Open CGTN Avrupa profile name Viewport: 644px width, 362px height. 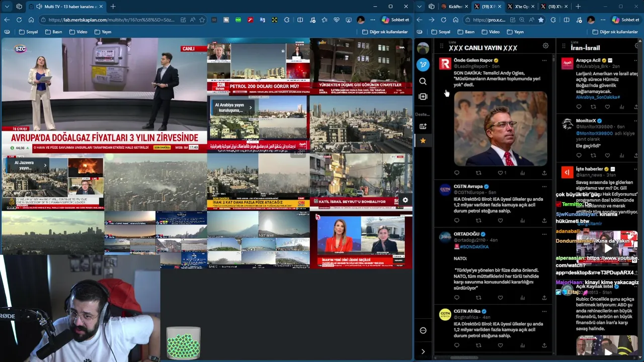point(468,187)
